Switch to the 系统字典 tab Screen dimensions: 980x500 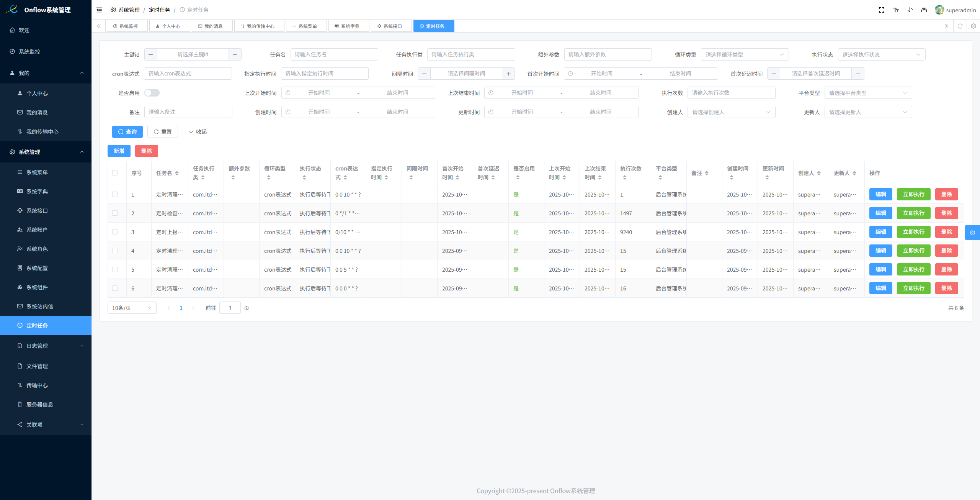coord(349,26)
